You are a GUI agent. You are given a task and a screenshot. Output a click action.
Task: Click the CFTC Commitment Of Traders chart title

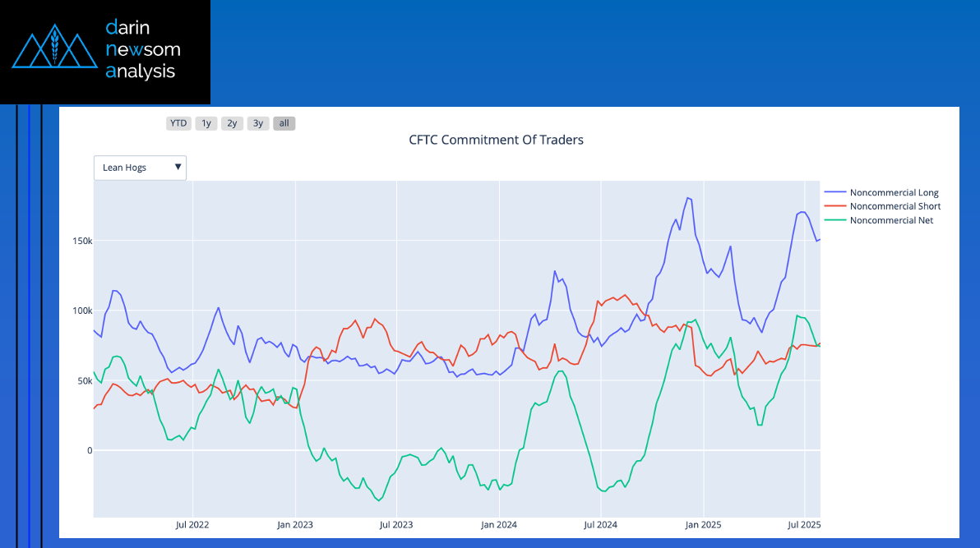pyautogui.click(x=496, y=140)
